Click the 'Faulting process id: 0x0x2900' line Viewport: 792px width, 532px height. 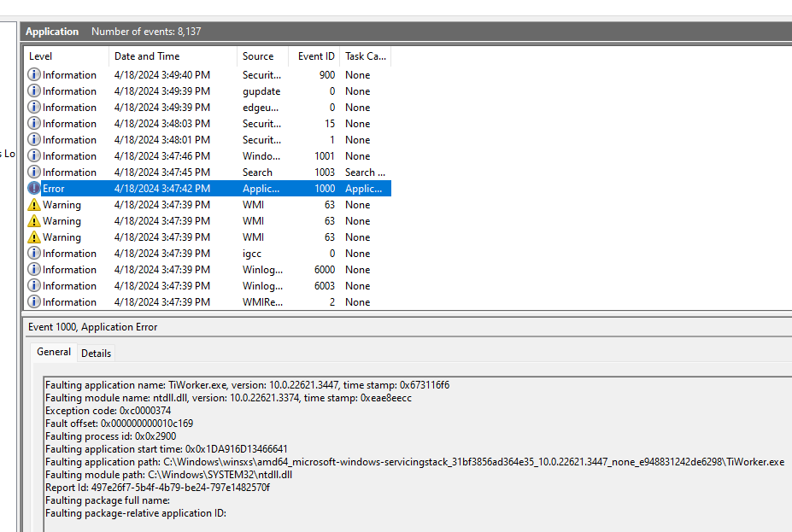[x=110, y=436]
